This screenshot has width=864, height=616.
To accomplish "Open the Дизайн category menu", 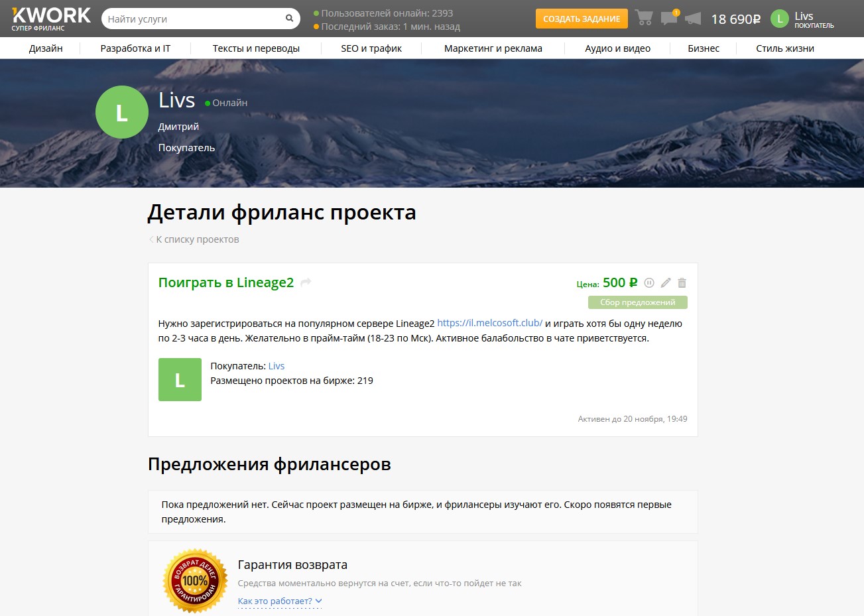I will click(46, 48).
